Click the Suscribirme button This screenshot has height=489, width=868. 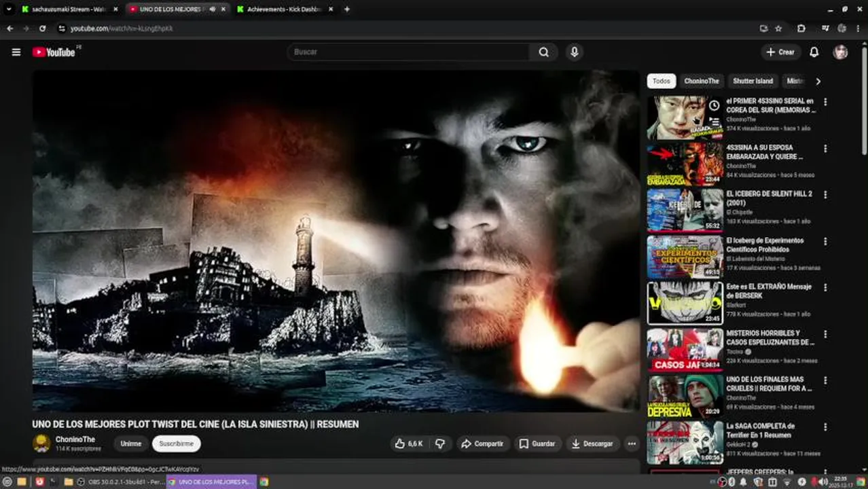(176, 443)
